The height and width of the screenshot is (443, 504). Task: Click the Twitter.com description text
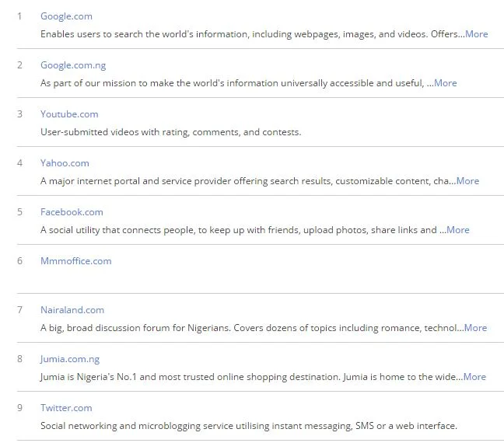[248, 426]
